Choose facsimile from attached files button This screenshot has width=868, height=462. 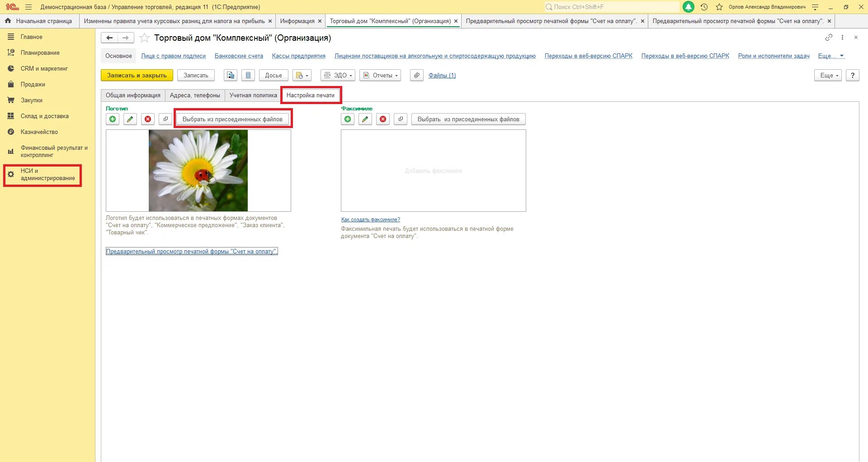pyautogui.click(x=468, y=119)
